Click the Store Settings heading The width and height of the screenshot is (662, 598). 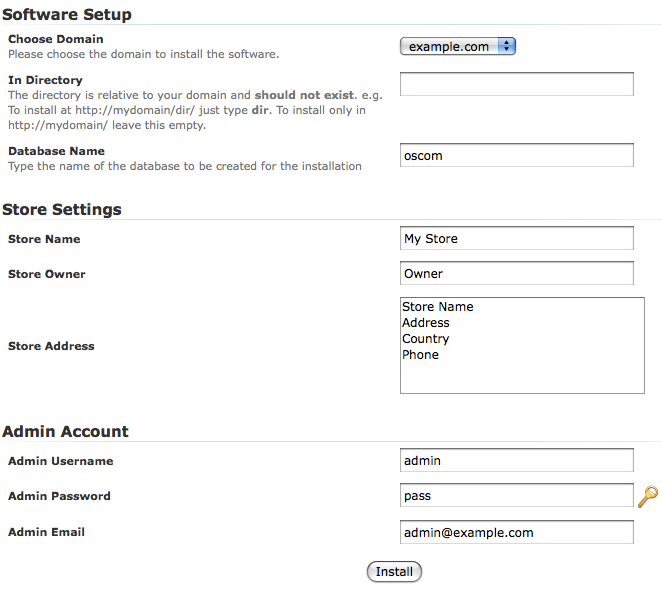(x=62, y=209)
